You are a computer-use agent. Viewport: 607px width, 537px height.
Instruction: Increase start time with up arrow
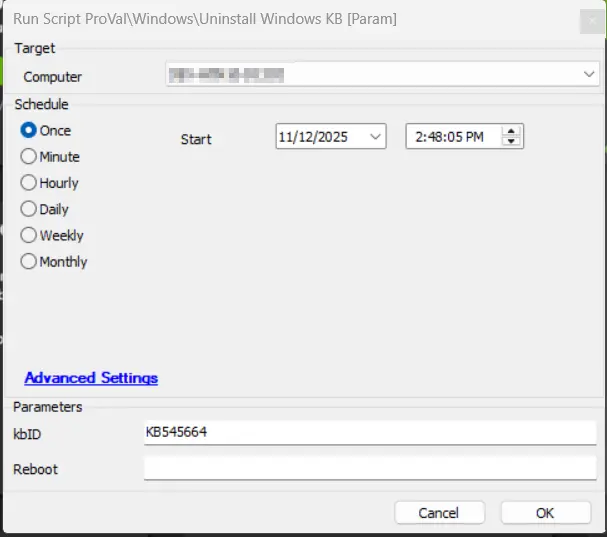pos(512,132)
